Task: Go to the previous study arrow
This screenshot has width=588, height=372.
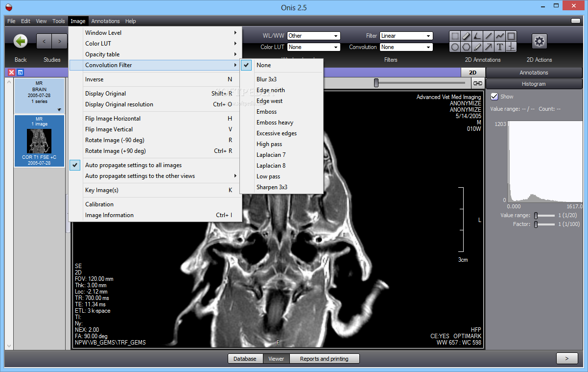Action: point(44,41)
